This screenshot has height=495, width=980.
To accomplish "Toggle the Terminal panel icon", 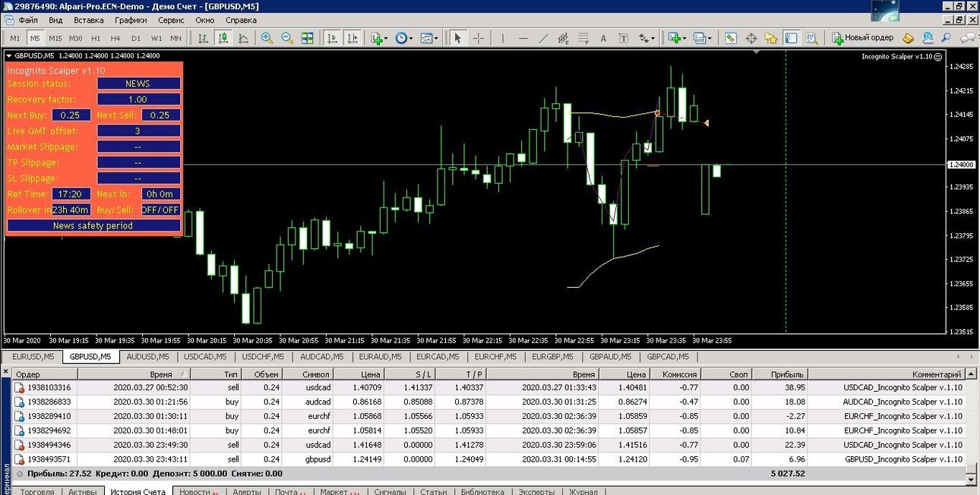I will click(x=791, y=38).
